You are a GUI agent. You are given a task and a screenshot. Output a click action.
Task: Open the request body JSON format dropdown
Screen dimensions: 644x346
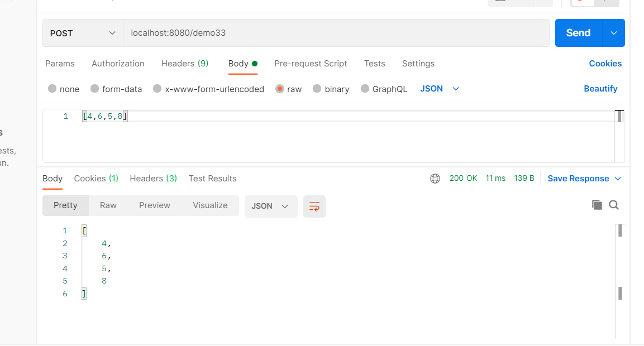coord(440,89)
